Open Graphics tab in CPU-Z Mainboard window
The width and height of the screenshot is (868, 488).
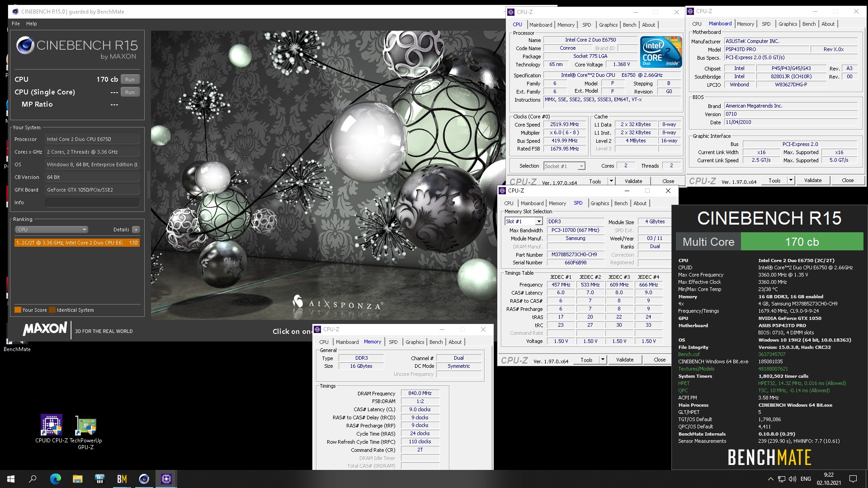point(788,24)
